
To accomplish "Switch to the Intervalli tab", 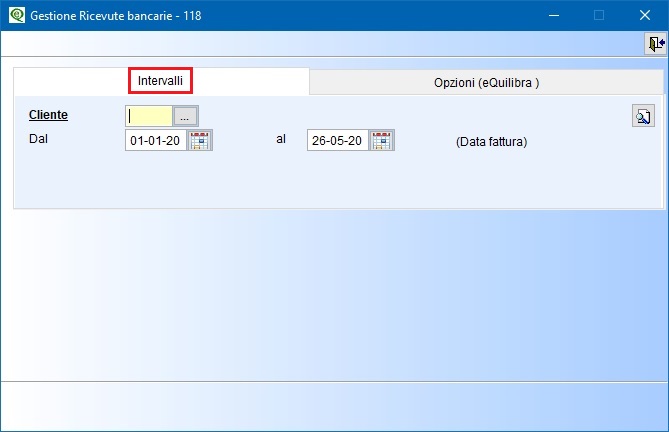I will pos(160,81).
